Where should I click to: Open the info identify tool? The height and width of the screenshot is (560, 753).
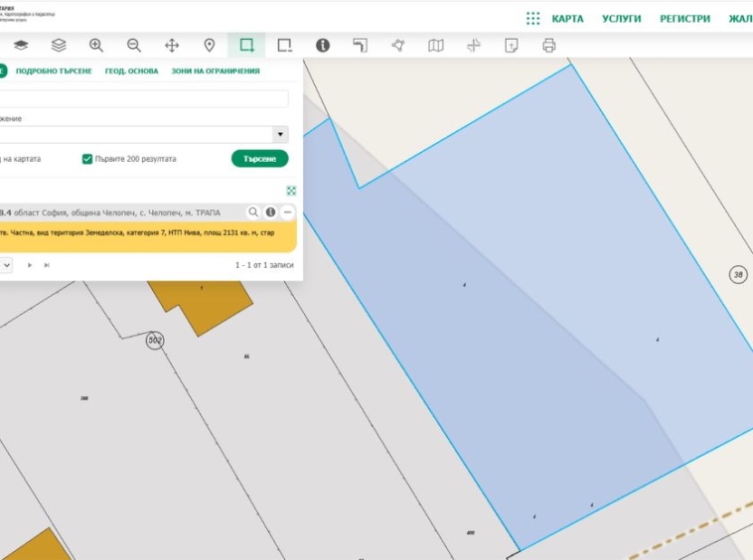(x=323, y=46)
